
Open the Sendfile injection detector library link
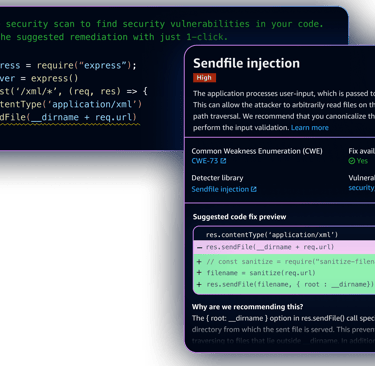220,189
